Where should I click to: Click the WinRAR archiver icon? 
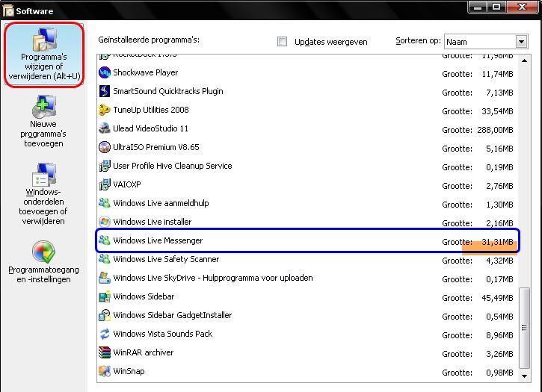pos(105,352)
